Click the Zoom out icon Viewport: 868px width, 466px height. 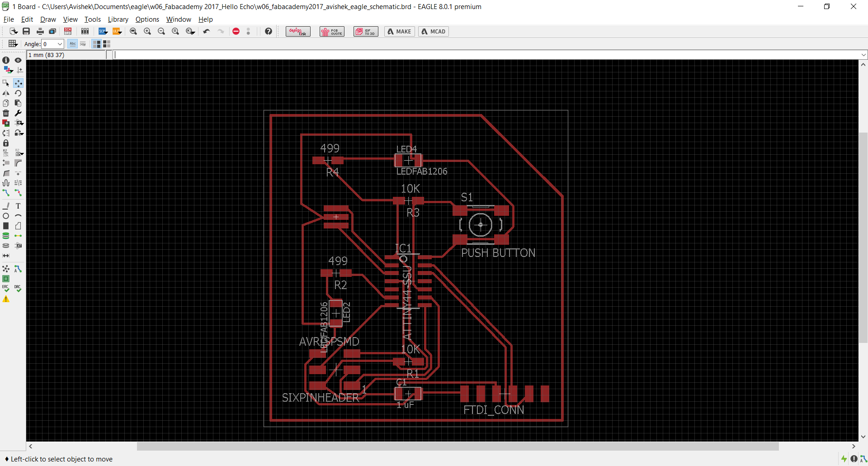(161, 31)
